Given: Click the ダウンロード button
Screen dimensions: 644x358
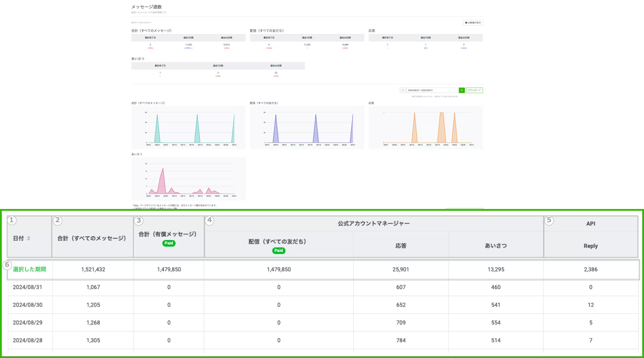Looking at the screenshot, I should [x=474, y=90].
